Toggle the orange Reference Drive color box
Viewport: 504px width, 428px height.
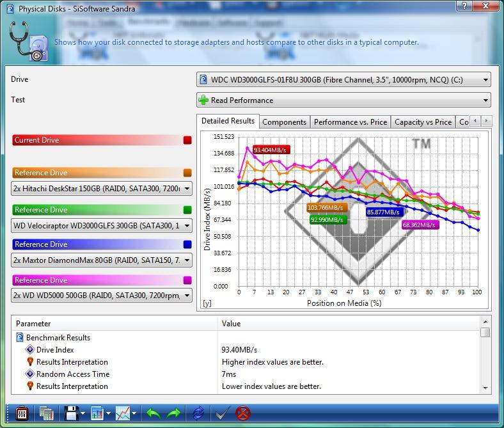(187, 173)
